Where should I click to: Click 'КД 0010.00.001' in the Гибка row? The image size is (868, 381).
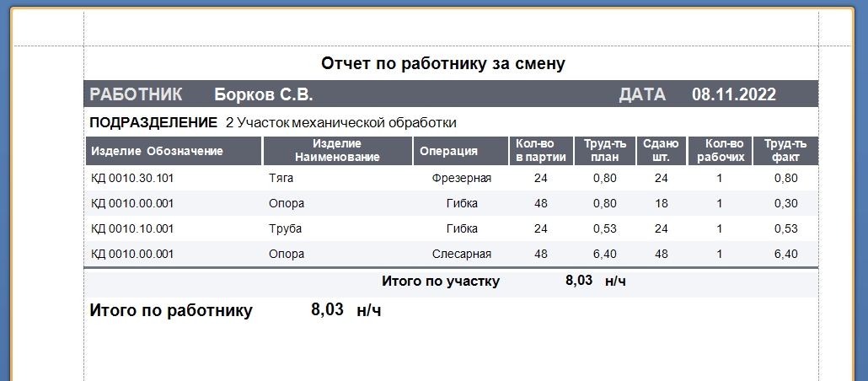132,204
